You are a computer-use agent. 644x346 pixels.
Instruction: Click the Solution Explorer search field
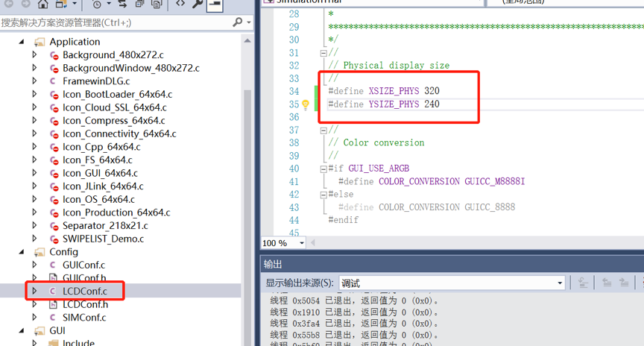point(116,22)
